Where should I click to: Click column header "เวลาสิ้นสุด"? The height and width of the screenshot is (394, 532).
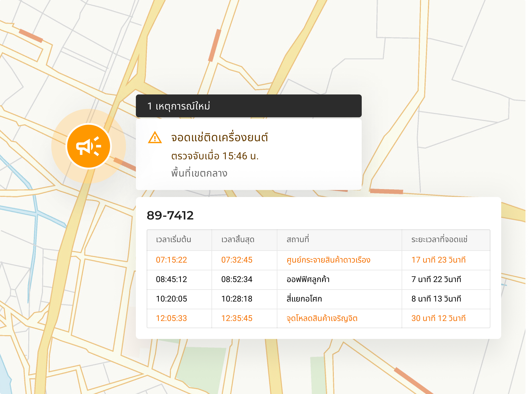[238, 239]
